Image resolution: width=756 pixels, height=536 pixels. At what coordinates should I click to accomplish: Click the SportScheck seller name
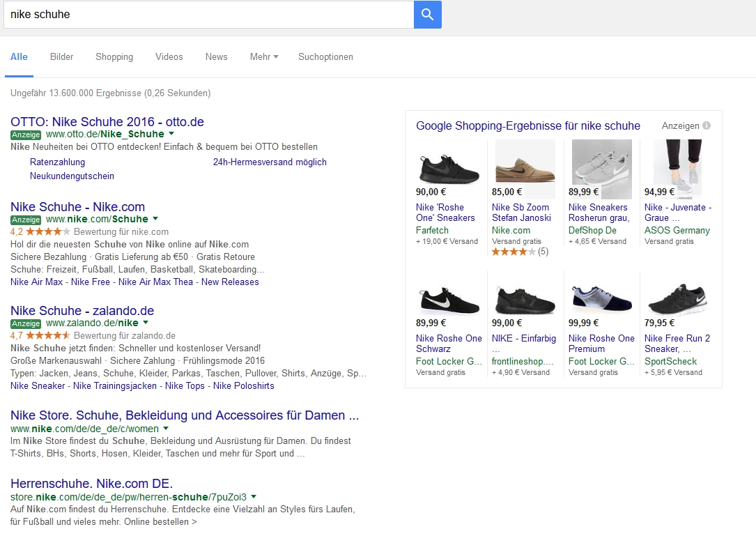click(671, 361)
